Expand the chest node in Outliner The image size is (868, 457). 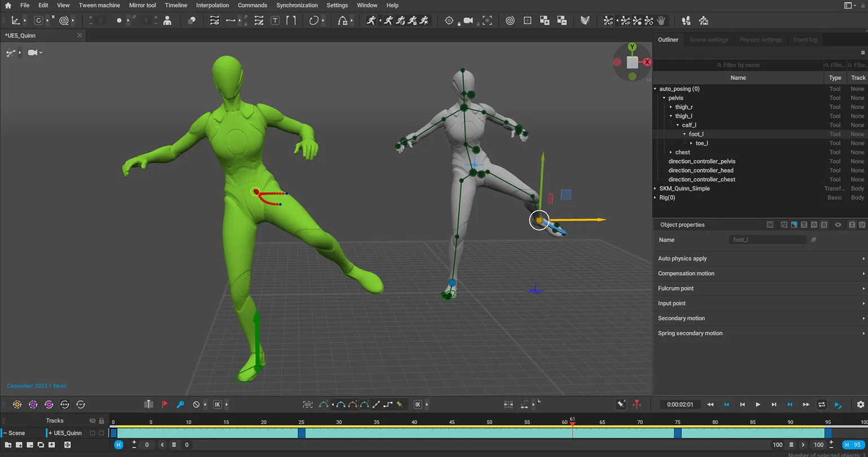click(x=671, y=152)
